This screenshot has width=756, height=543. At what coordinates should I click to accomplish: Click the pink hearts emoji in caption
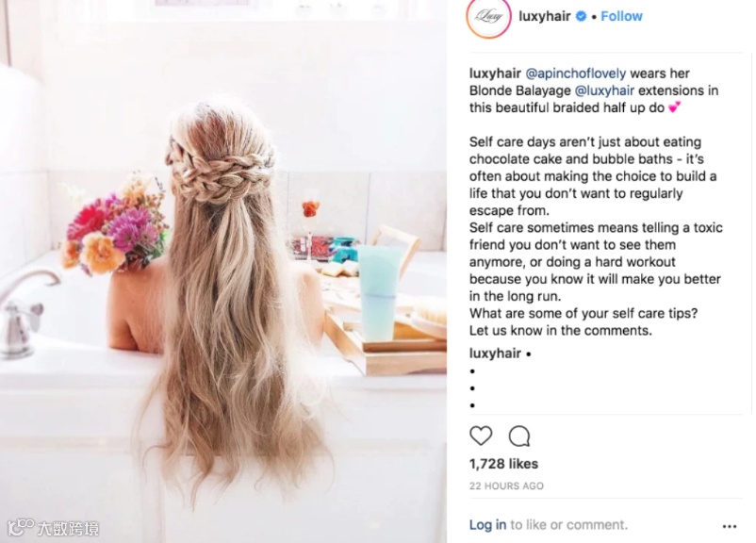pos(675,107)
